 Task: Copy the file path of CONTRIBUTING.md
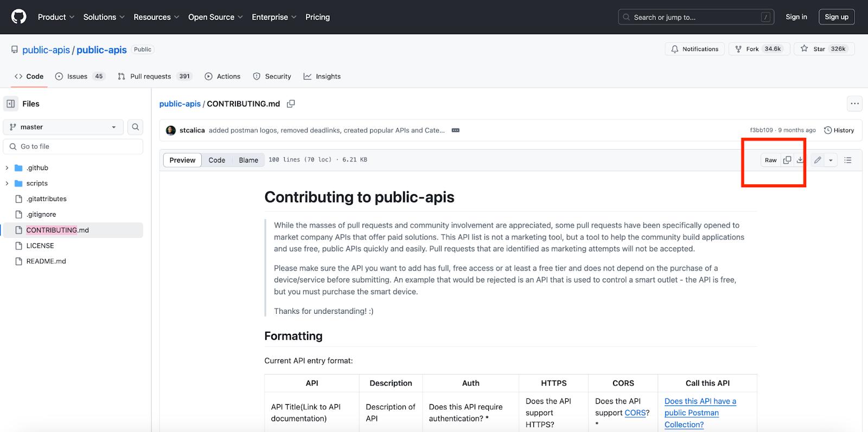coord(291,104)
